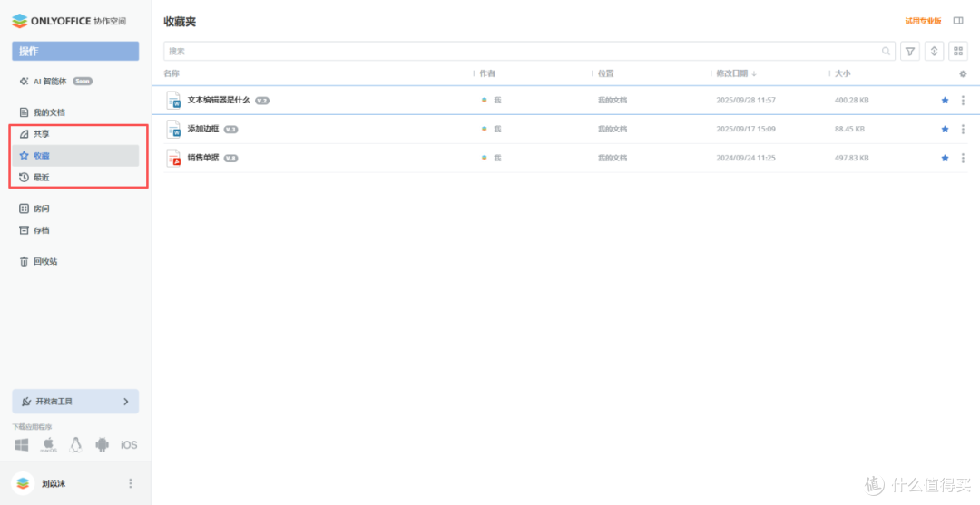Download the Windows app
Image resolution: width=980 pixels, height=505 pixels.
[22, 444]
